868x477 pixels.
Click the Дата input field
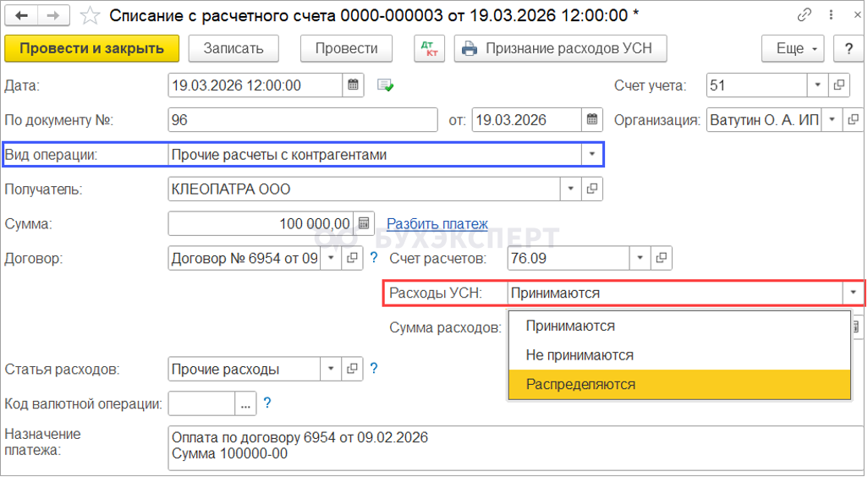[x=255, y=85]
